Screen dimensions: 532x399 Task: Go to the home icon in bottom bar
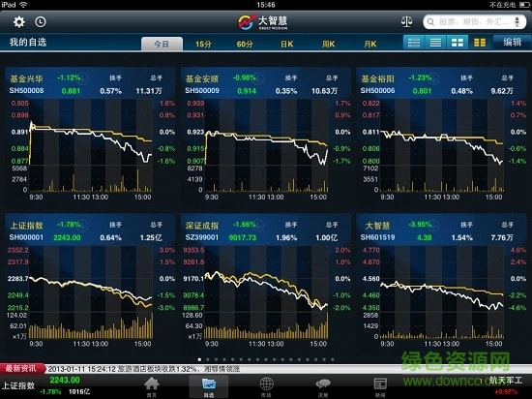click(151, 386)
